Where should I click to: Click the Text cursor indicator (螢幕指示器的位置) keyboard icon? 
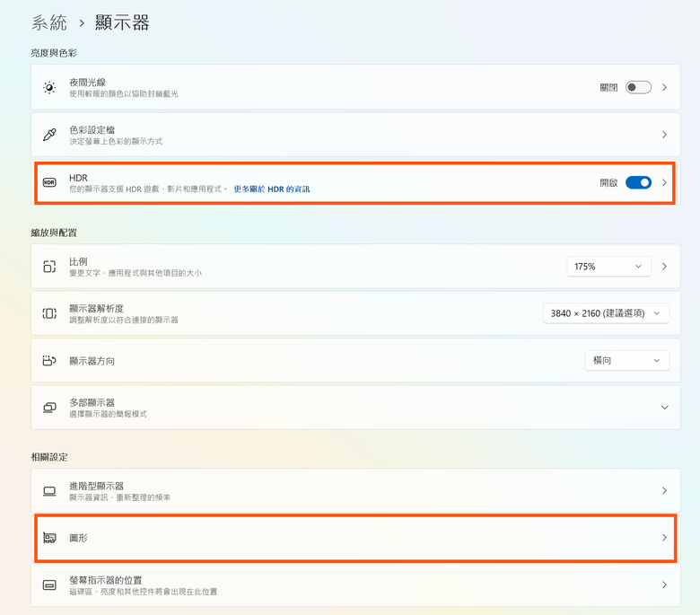click(49, 585)
